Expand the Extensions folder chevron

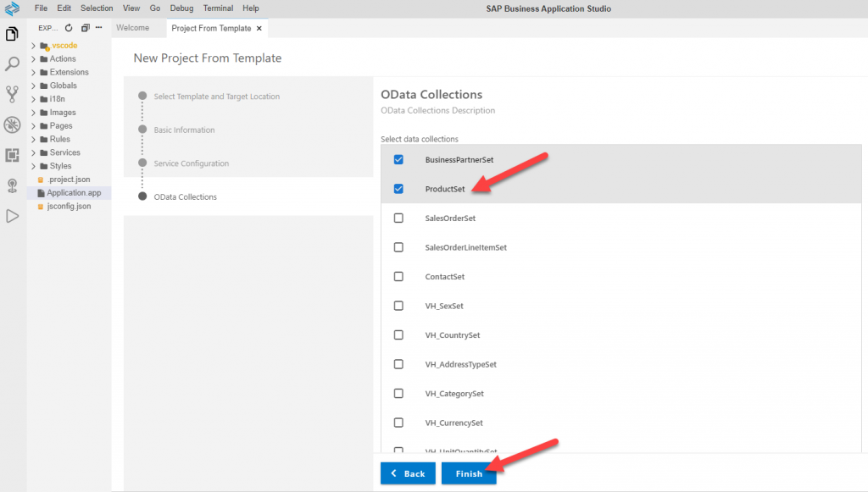click(x=33, y=73)
